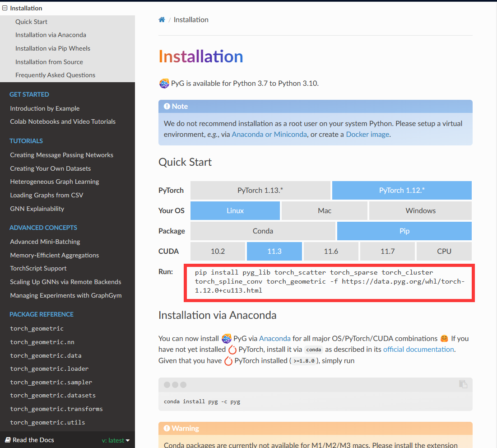Open Creating Message Passing Networks tutorial
This screenshot has width=497, height=448.
pyautogui.click(x=61, y=155)
